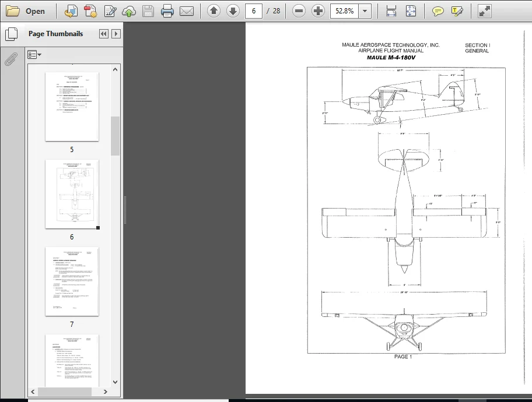Click the AIRPLANE FLIGHT MANUAL title text
The height and width of the screenshot is (402, 532).
391,51
